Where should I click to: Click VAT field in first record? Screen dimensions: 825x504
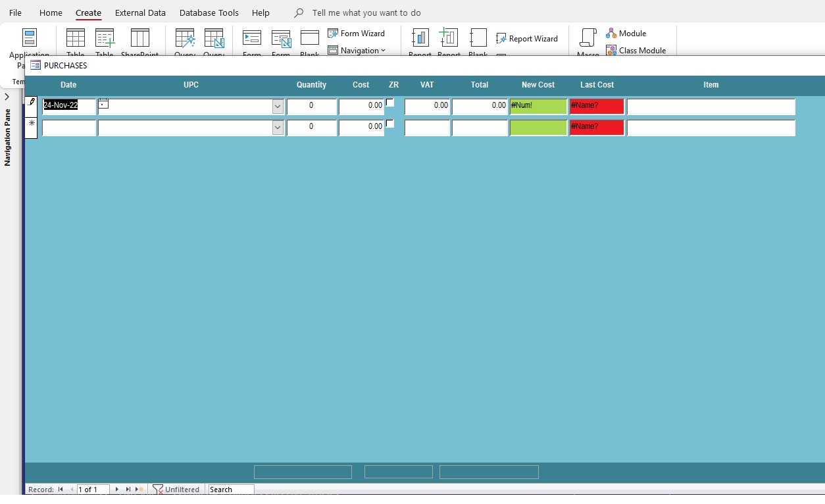click(428, 107)
